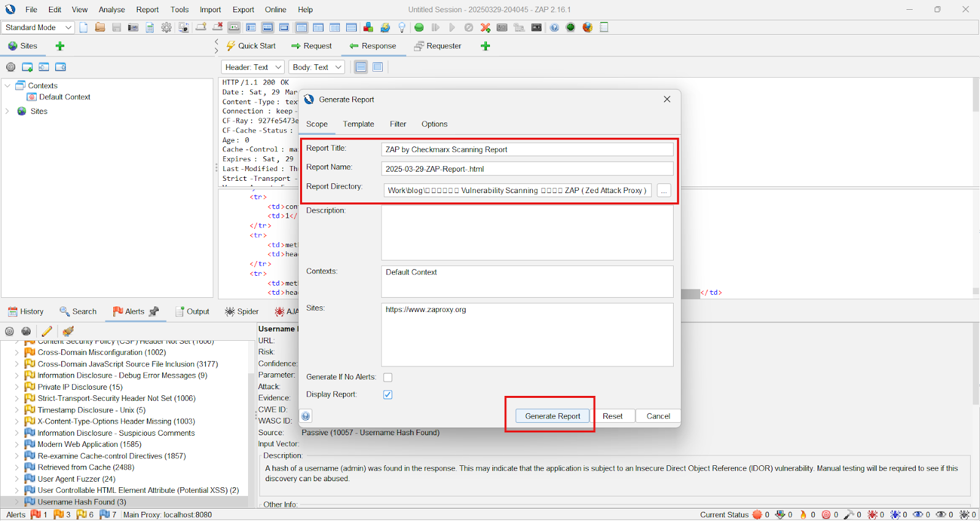Click the red X custom breakpoint icon
Viewport: 980px width, 521px height.
(485, 28)
